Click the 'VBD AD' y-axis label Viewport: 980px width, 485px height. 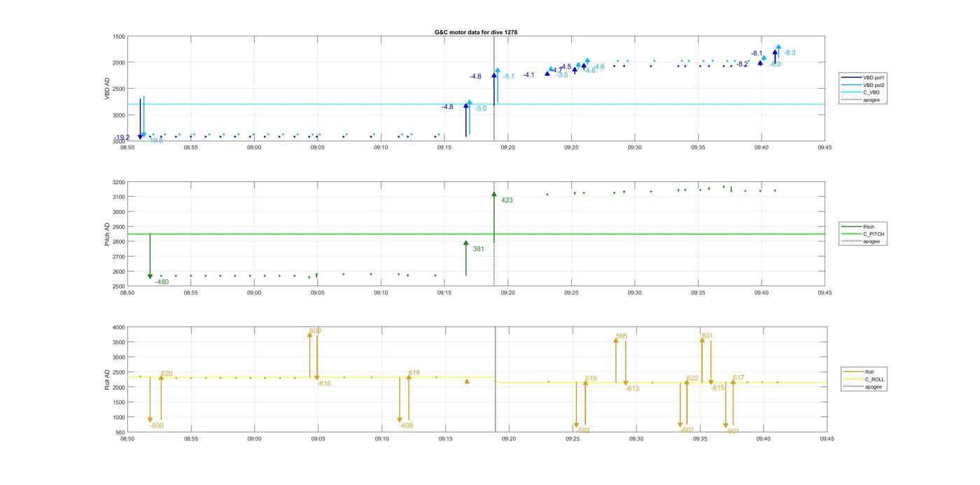click(x=107, y=88)
